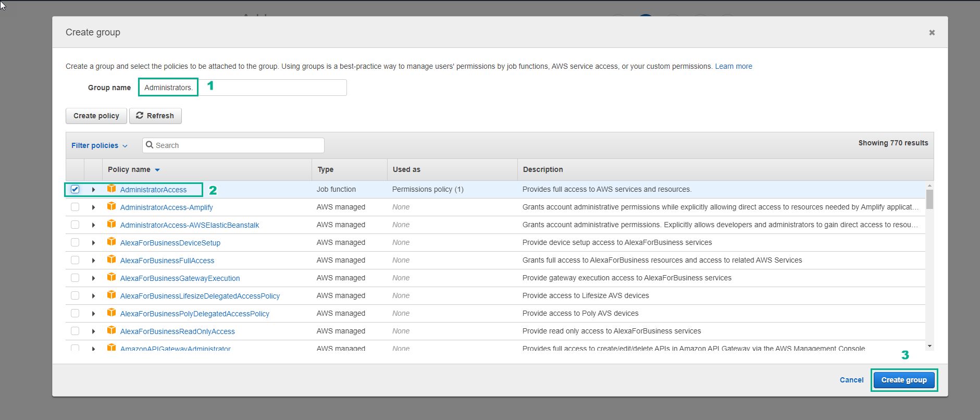Open the AlexaForBusinessFullAccess policy link
Image resolution: width=980 pixels, height=420 pixels.
tap(167, 261)
